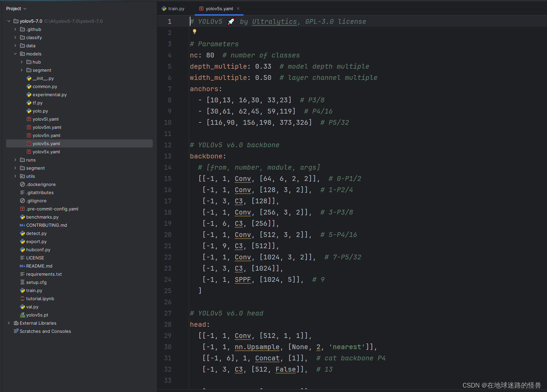Select the root-level segment folder

coord(35,168)
